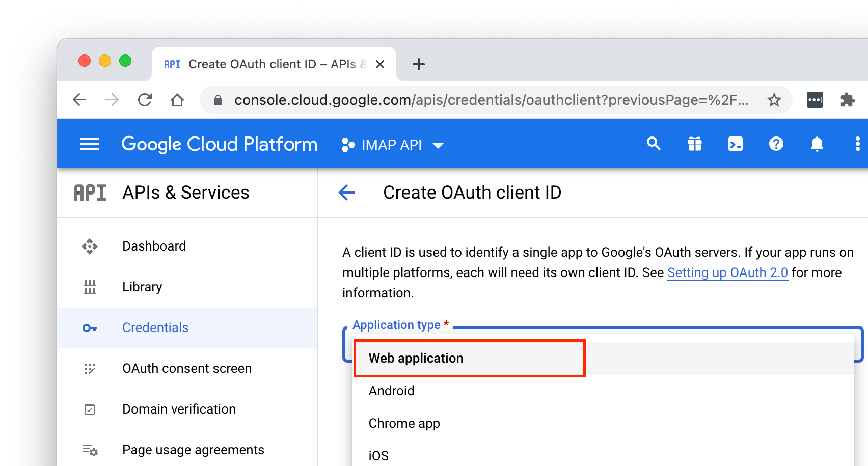This screenshot has width=868, height=466.
Task: Click the Domain verification checkbox icon
Action: 90,409
